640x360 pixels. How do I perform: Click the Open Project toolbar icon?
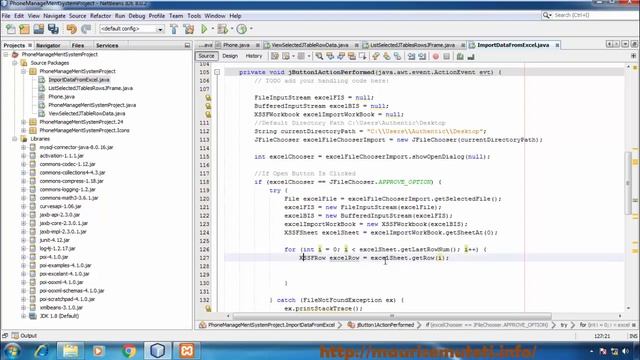click(x=39, y=29)
